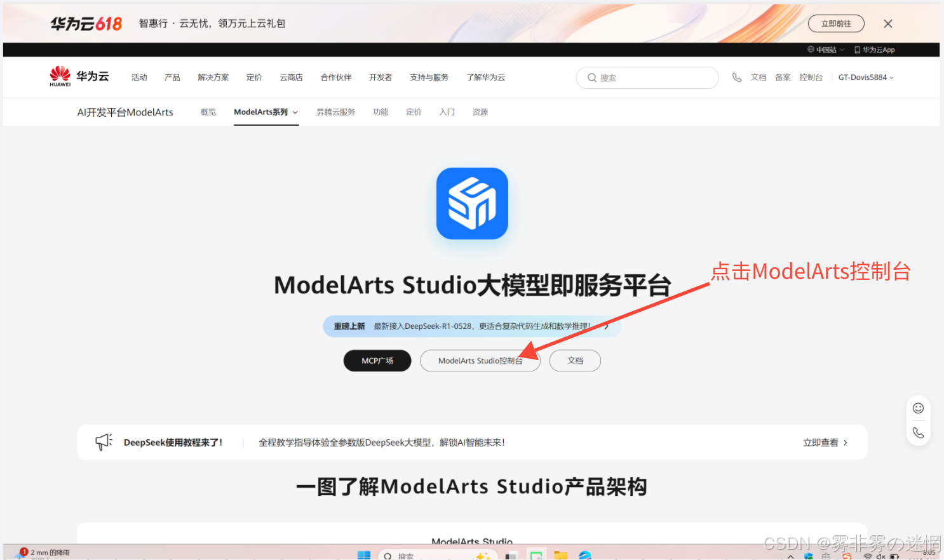Open the weather widget showing 降雨
944x560 pixels.
[44, 552]
